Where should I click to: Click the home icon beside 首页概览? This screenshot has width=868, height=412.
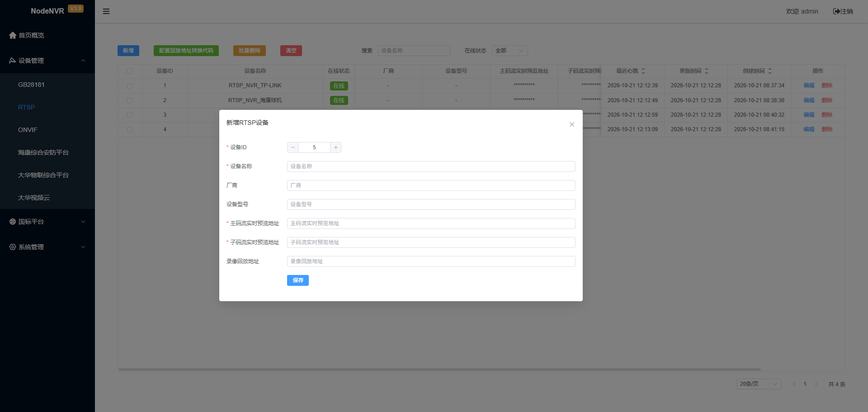coord(13,35)
